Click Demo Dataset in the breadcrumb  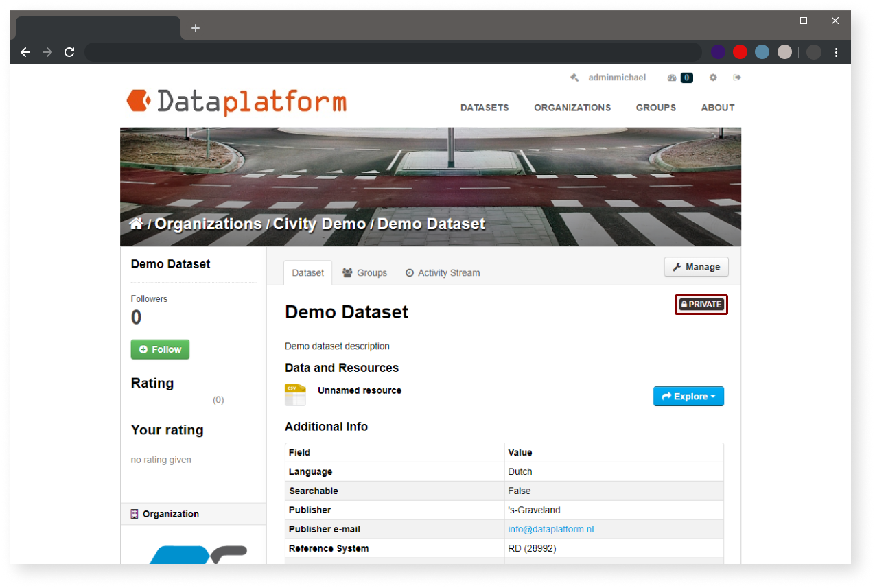[431, 224]
